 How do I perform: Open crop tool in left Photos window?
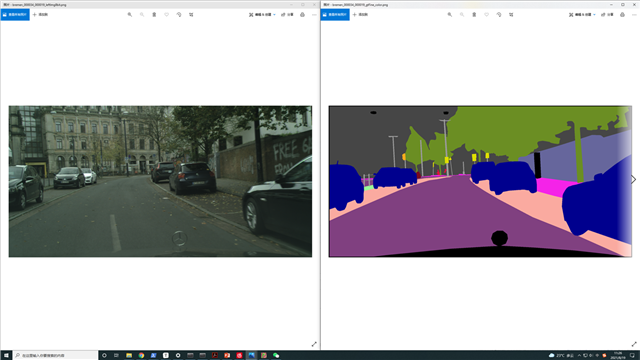pyautogui.click(x=191, y=14)
